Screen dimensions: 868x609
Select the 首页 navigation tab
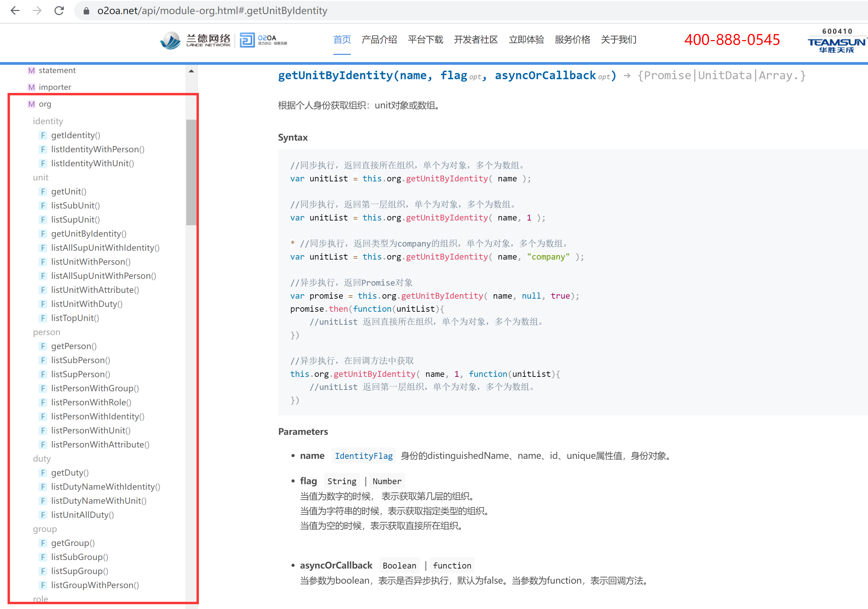(342, 40)
